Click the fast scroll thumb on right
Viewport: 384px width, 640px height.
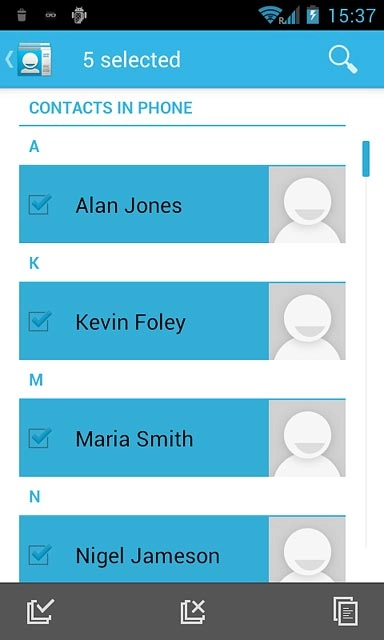click(x=366, y=159)
